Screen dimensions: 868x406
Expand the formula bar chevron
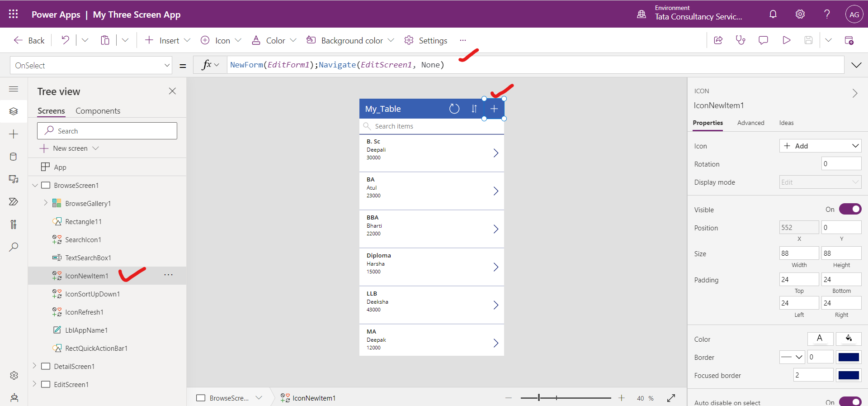click(x=856, y=65)
